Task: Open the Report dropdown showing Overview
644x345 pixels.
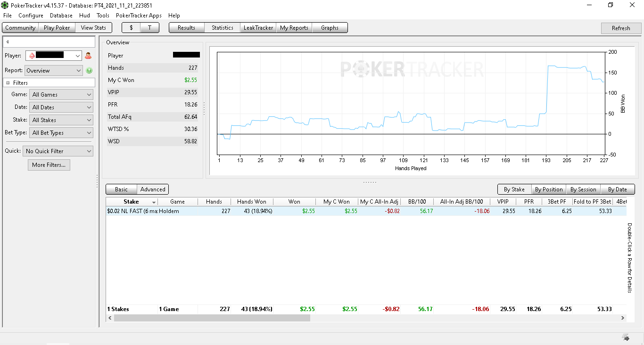Action: (x=54, y=71)
